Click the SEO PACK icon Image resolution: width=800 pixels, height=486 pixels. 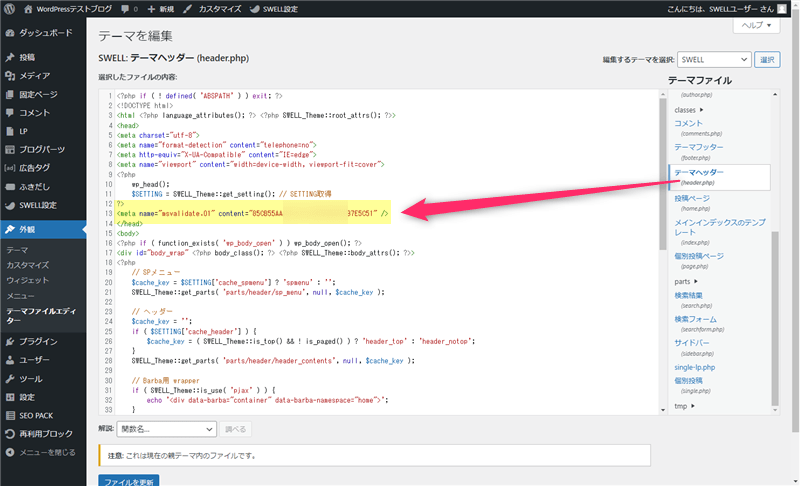pyautogui.click(x=10, y=416)
